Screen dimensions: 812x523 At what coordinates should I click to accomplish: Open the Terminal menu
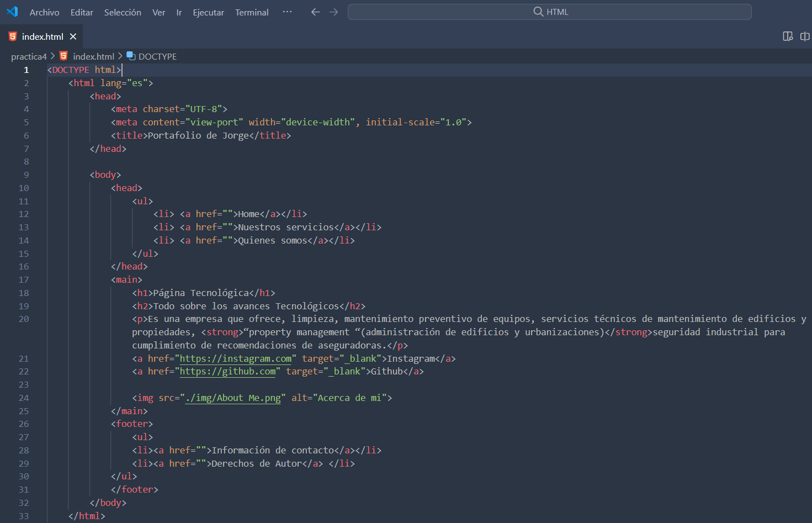252,12
